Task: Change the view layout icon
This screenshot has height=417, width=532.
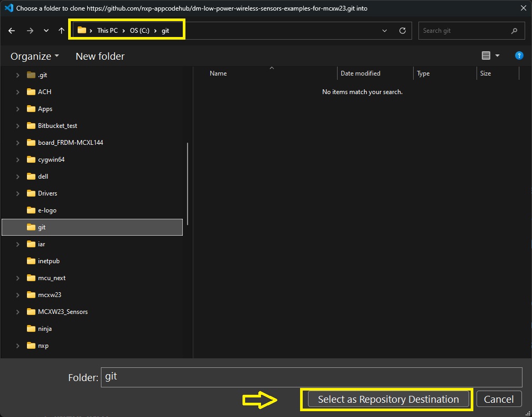Action: coord(486,56)
